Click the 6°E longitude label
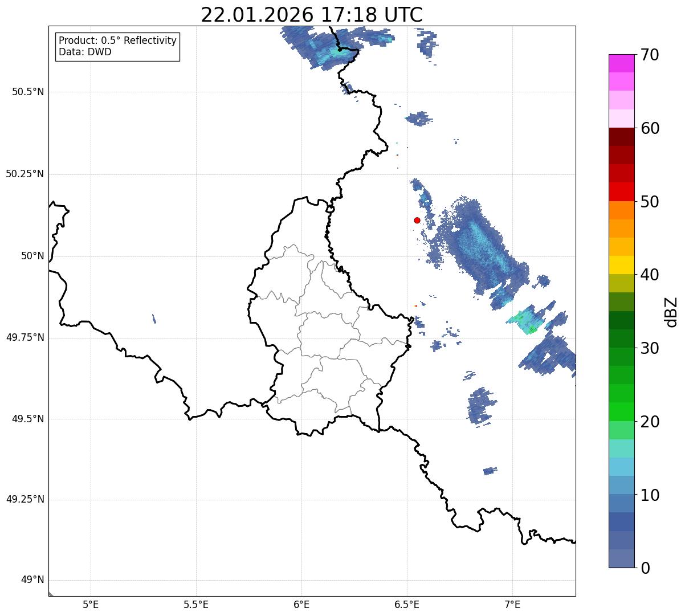Viewport: 685px width, 616px height. pos(301,604)
